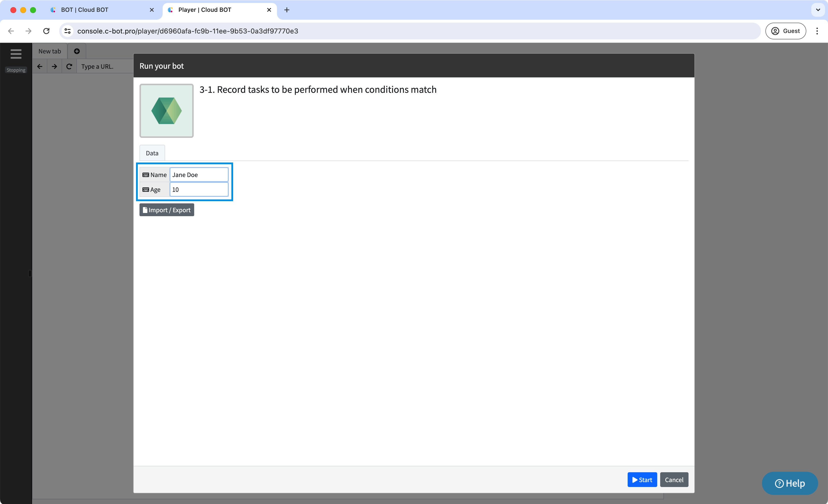Click the virtual browser forward arrow
Viewport: 828px width, 504px height.
(54, 66)
